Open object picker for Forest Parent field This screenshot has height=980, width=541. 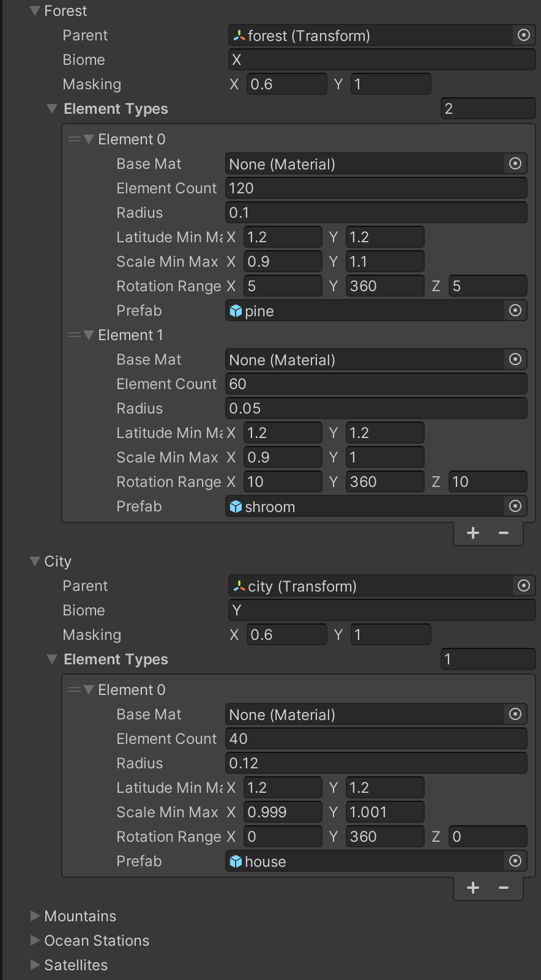click(524, 35)
